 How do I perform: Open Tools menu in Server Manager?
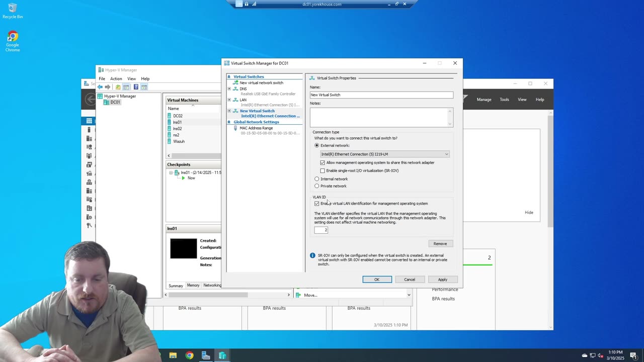coord(504,100)
